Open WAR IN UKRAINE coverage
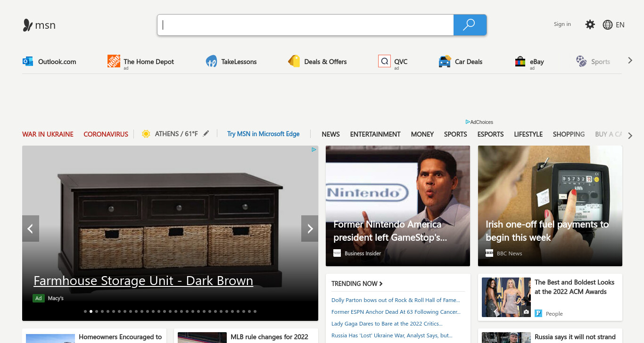The width and height of the screenshot is (644, 343). pos(48,134)
